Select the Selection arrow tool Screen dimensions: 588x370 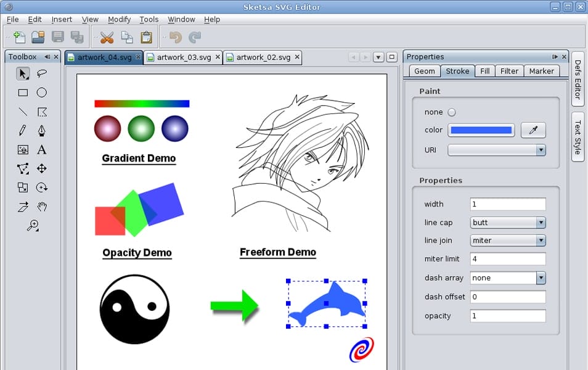point(23,73)
